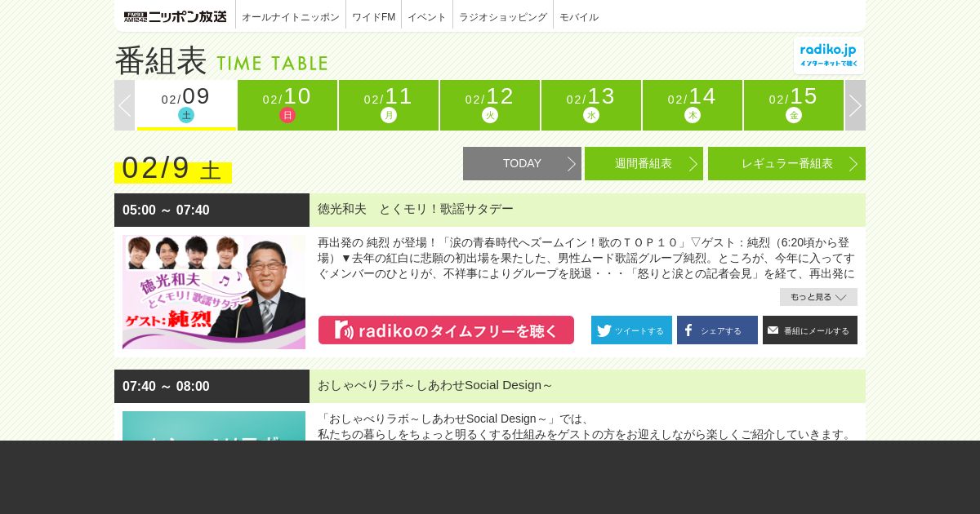
Task: Share on Facebook with シェアする
Action: [x=717, y=330]
